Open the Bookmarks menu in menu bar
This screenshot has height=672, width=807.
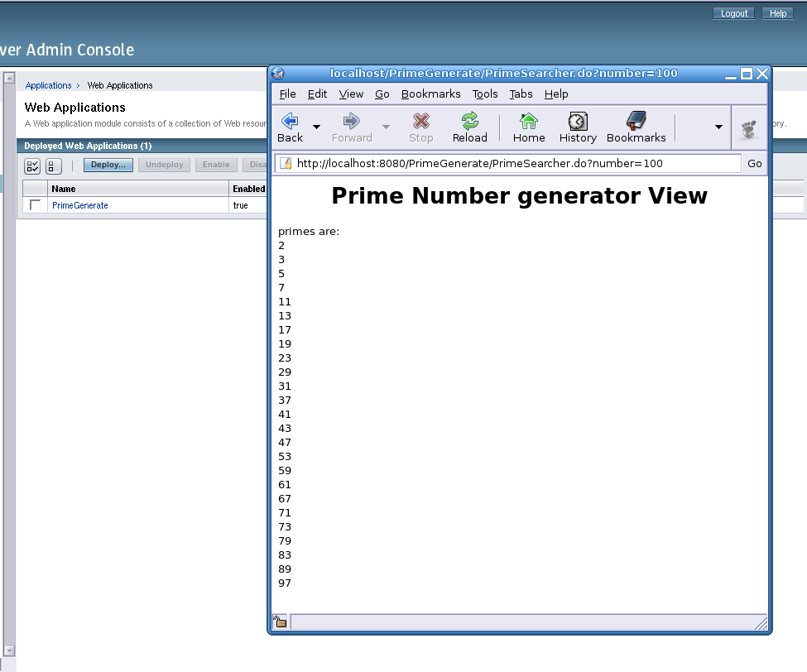[430, 94]
